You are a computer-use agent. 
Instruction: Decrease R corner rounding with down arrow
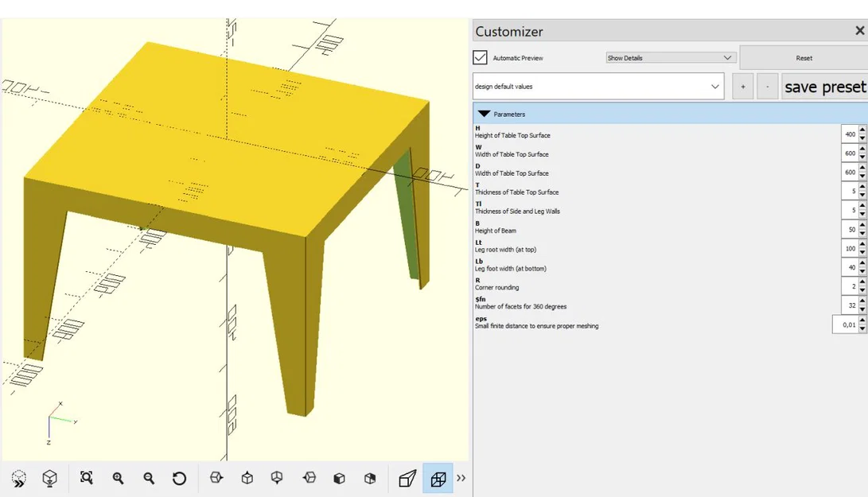862,290
